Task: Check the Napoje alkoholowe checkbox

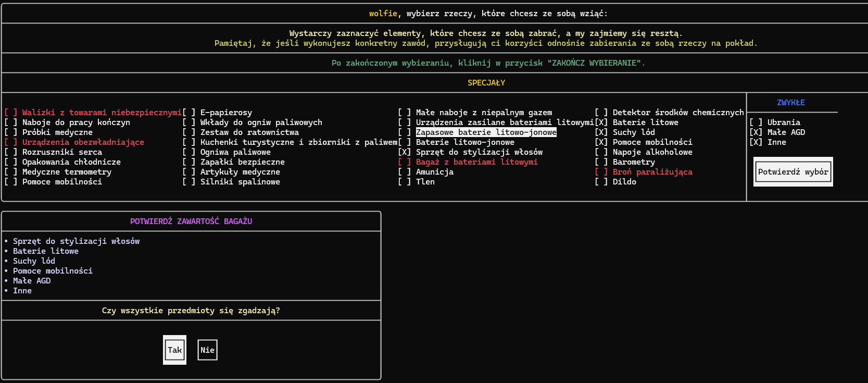Action: click(601, 152)
